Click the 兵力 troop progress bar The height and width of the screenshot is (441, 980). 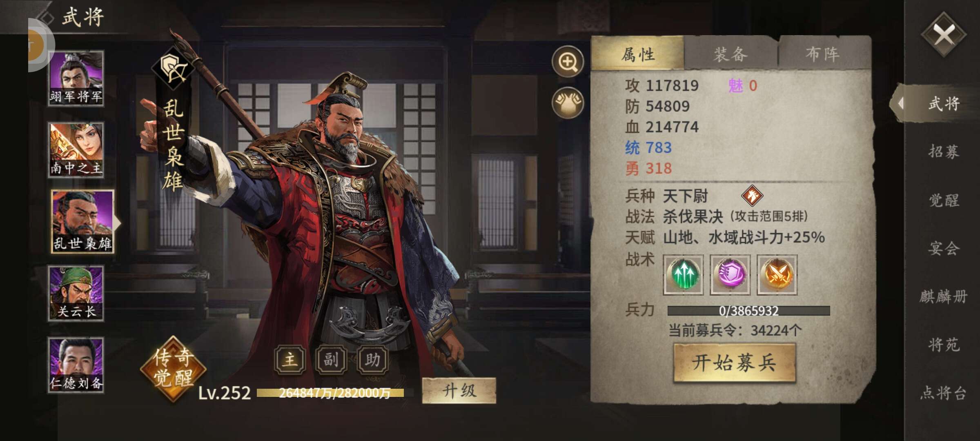click(x=748, y=311)
